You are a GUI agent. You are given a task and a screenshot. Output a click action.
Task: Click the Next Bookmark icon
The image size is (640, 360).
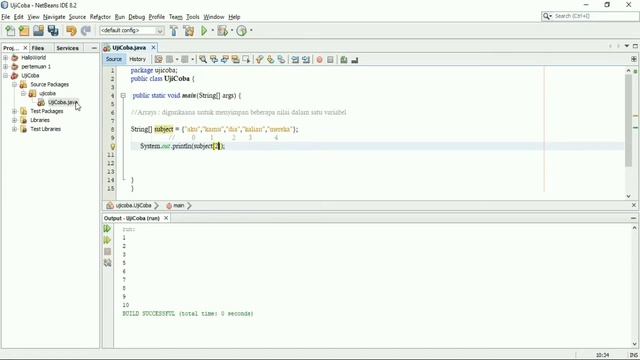point(270,60)
